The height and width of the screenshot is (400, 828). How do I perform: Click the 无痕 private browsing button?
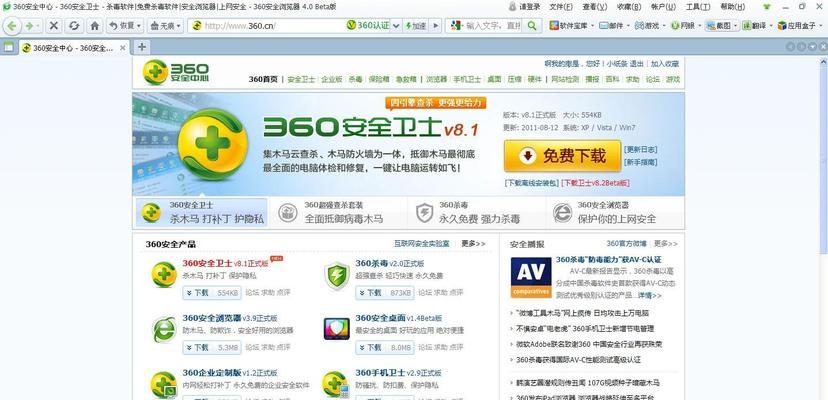coord(162,25)
